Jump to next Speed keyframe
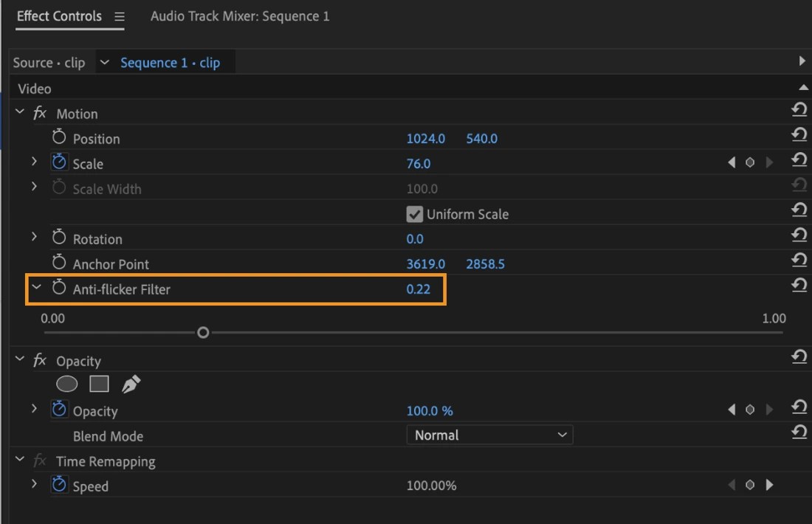This screenshot has height=524, width=812. 771,485
